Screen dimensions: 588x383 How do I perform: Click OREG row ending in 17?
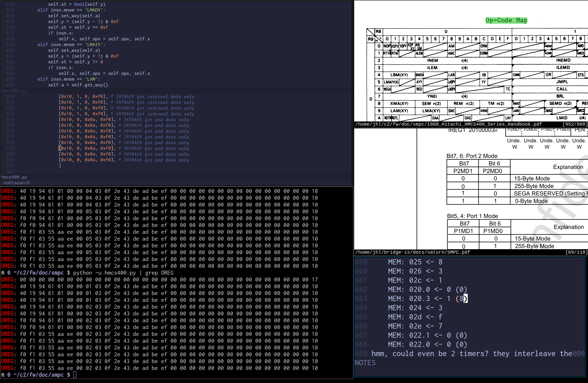(x=159, y=280)
